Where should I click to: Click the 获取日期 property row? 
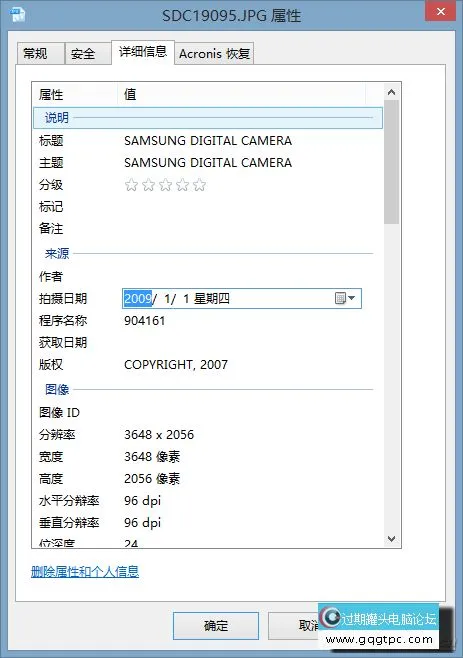tap(208, 342)
